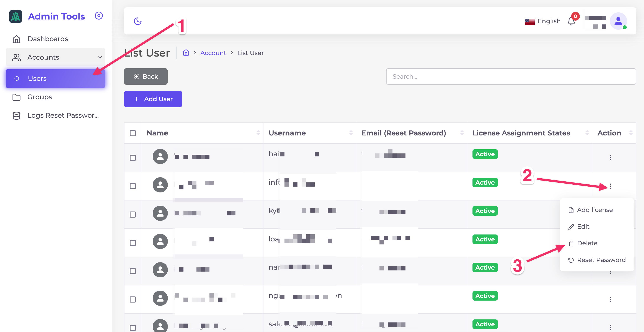Click the Add User button
This screenshot has width=644, height=332.
153,99
